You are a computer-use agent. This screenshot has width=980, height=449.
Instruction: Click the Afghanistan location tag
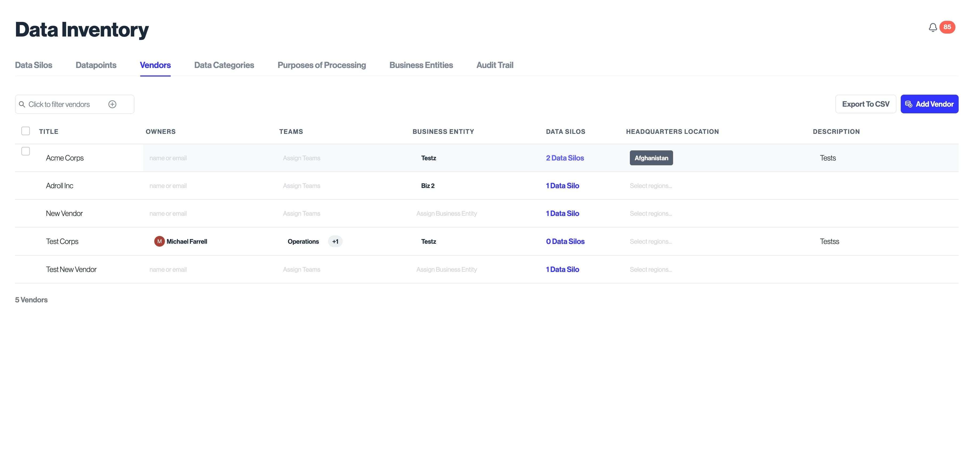pyautogui.click(x=651, y=158)
